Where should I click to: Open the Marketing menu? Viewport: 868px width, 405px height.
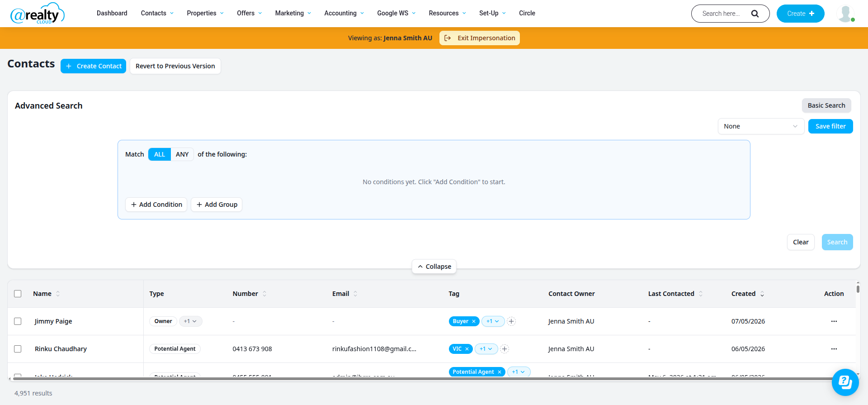point(293,13)
